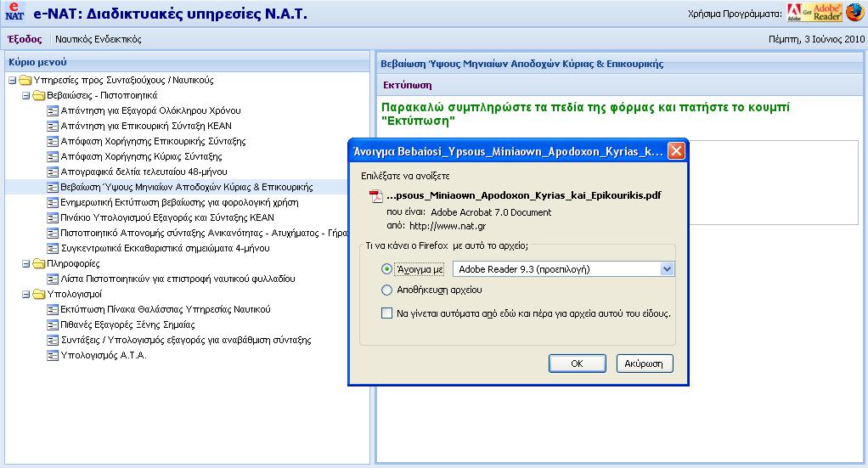Select the Άνοιγμα με radio button
This screenshot has width=868, height=468.
tap(387, 269)
